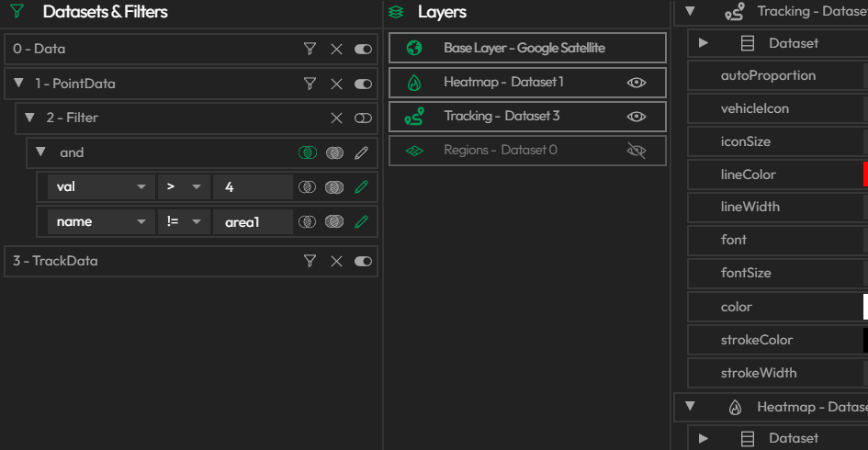Screen dimensions: 868x450
Task: Hide the Heatmap - Dataset 1 layer
Action: click(x=637, y=83)
